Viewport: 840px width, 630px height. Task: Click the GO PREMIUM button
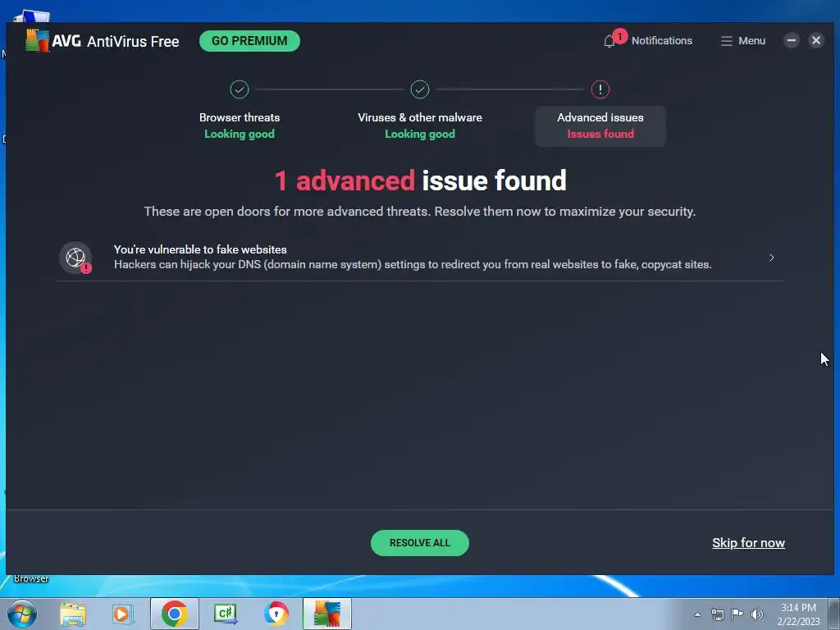(249, 41)
